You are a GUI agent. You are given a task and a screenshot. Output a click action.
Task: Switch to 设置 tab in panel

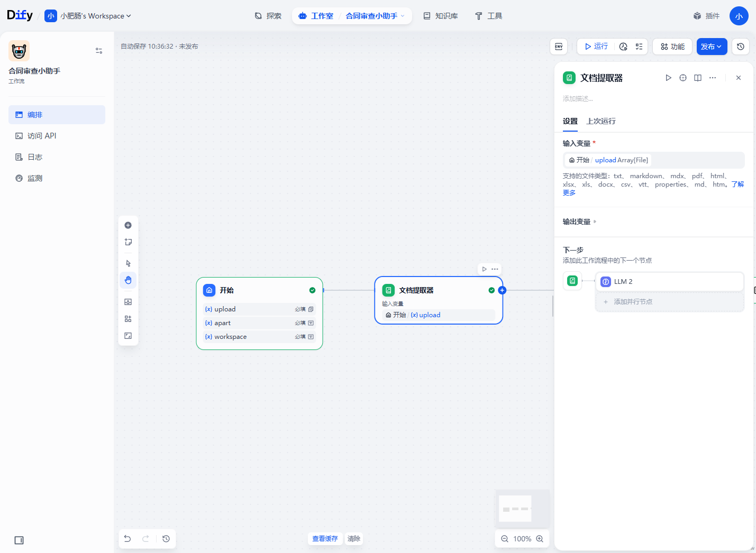pyautogui.click(x=570, y=122)
